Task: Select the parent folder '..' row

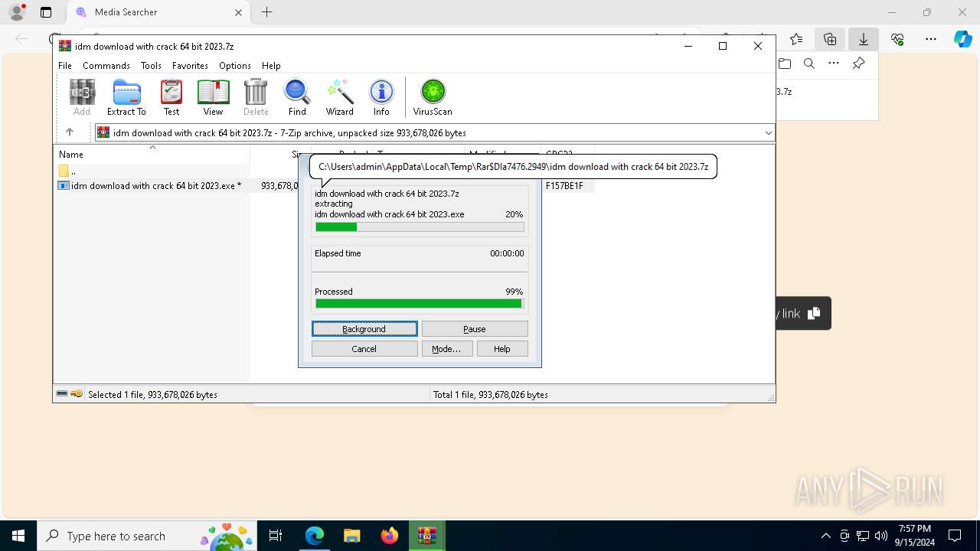Action: click(152, 171)
